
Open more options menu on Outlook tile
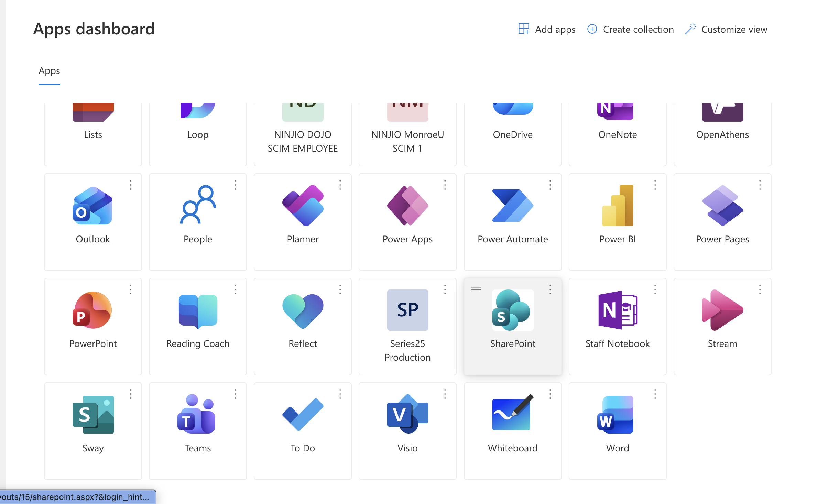click(x=130, y=185)
